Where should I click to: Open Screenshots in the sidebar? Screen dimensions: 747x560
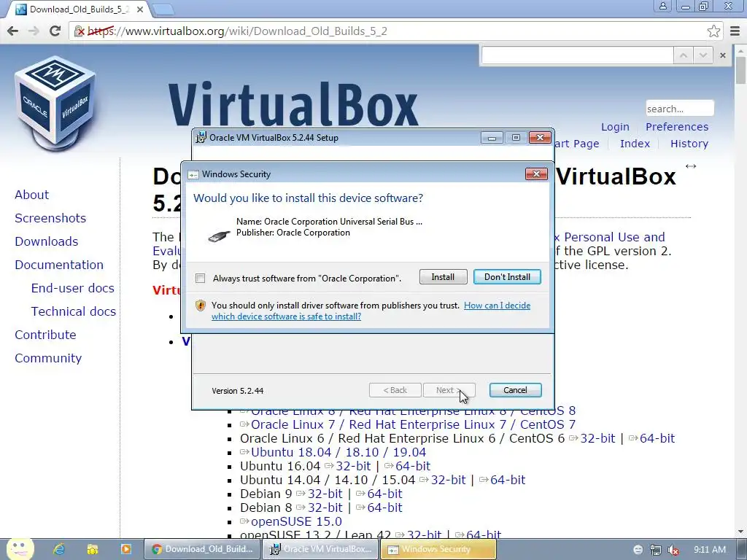(50, 218)
